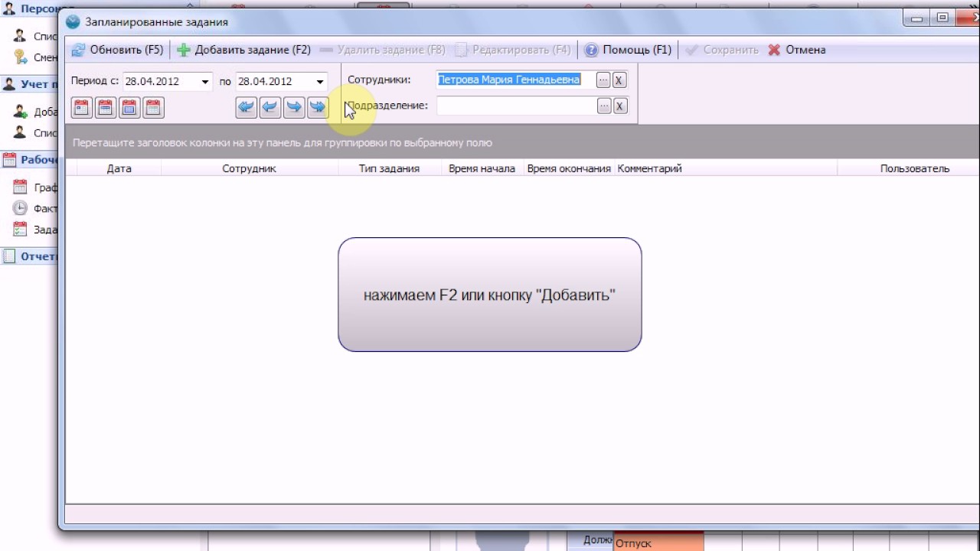This screenshot has width=980, height=551.
Task: Sort by the Время начала column header
Action: (482, 168)
